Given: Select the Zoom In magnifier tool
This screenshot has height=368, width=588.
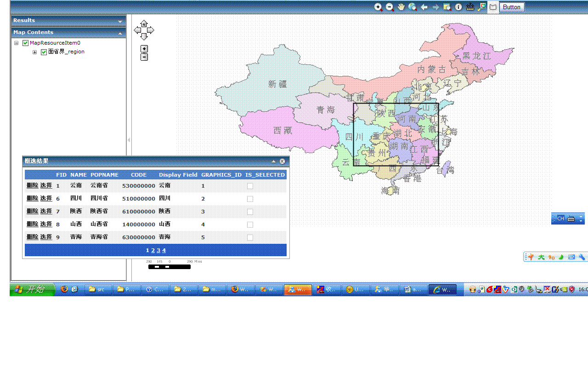Looking at the screenshot, I should (x=378, y=7).
